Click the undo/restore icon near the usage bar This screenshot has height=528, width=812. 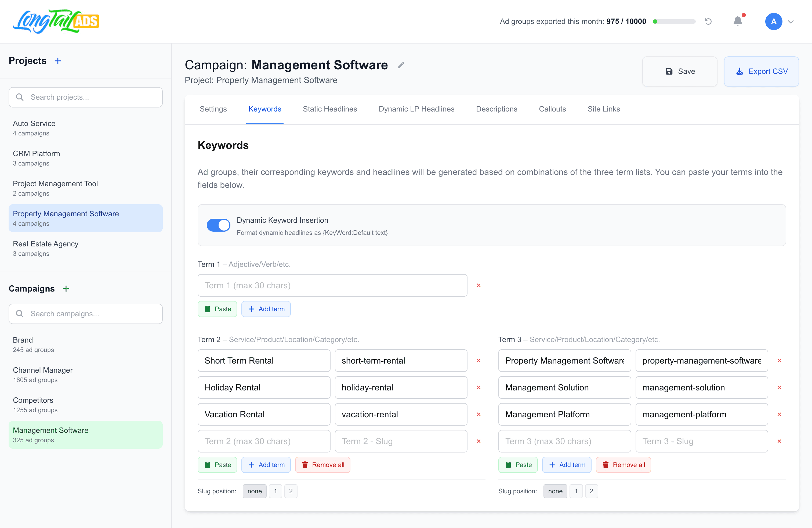point(709,21)
